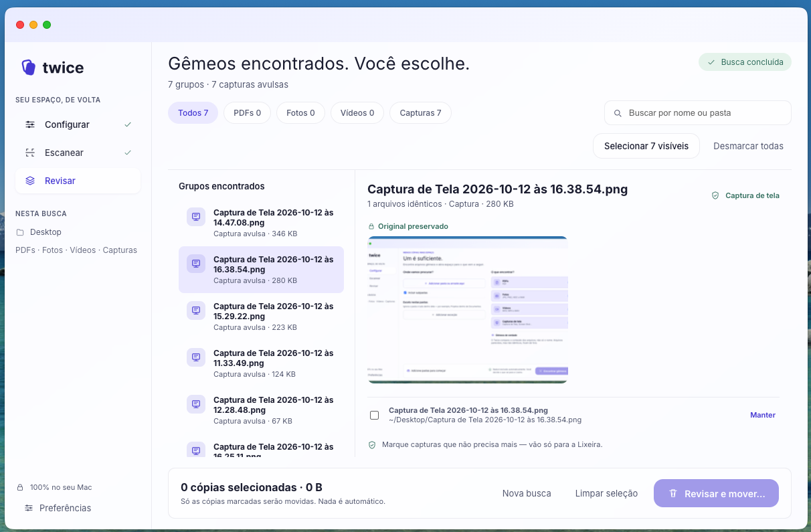Screen dimensions: 811x532
Task: Click the trash icon in Revisar e mover
Action: [673, 494]
